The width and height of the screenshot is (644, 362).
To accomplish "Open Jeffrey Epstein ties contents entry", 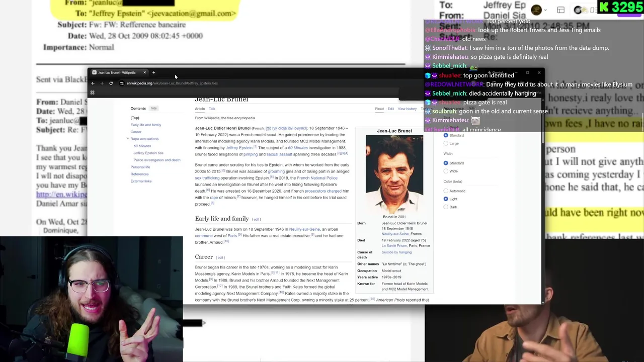I will (x=148, y=153).
